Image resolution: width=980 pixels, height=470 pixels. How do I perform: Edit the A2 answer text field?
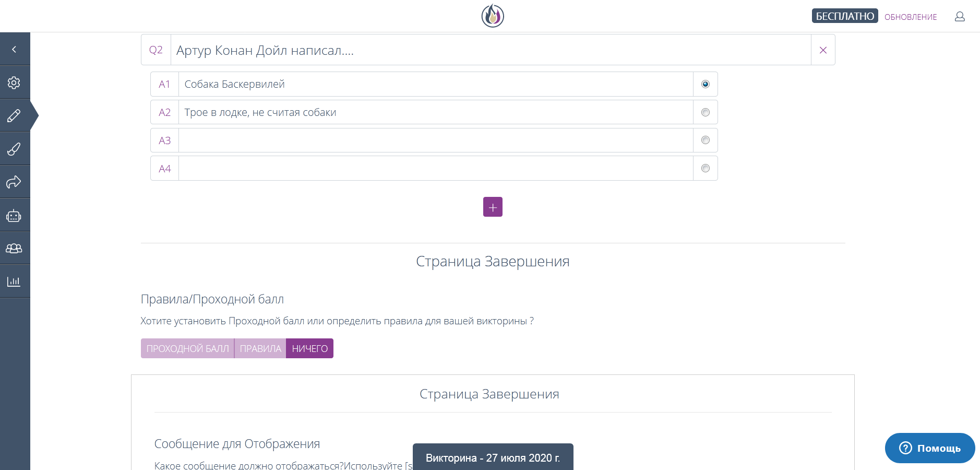[x=436, y=112]
